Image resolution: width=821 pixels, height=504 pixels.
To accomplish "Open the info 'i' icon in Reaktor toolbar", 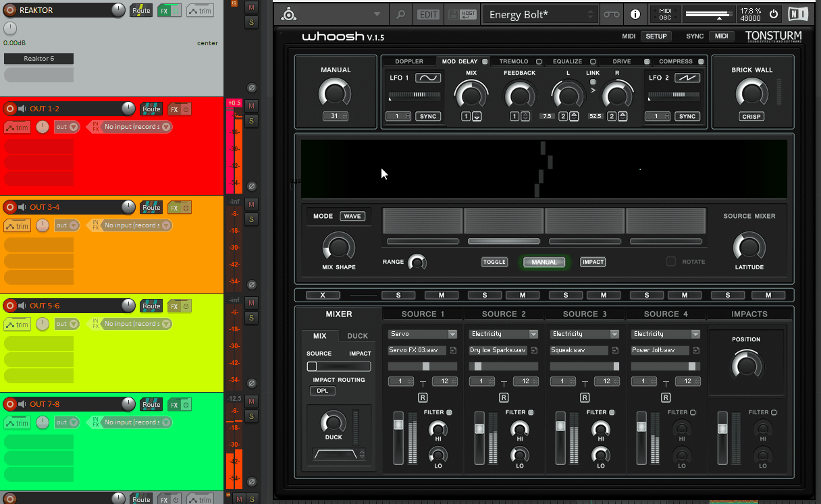I will pyautogui.click(x=635, y=14).
